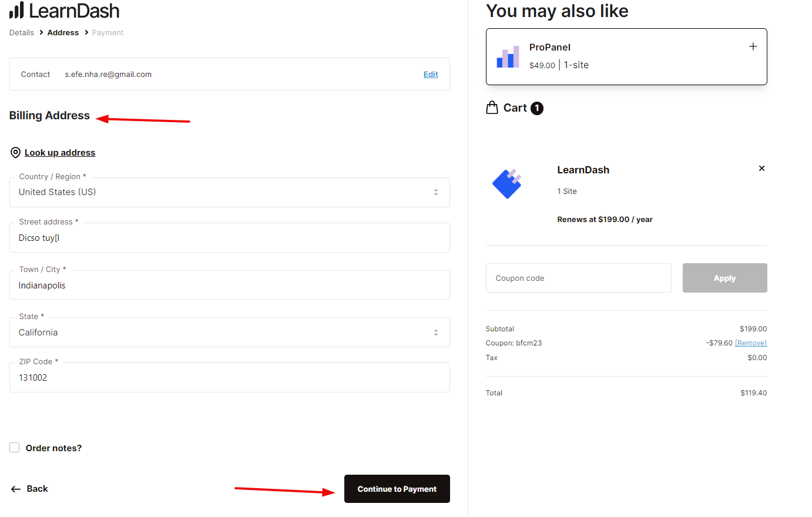Image resolution: width=812 pixels, height=517 pixels.
Task: Remove the bfcm23 coupon
Action: tap(750, 343)
